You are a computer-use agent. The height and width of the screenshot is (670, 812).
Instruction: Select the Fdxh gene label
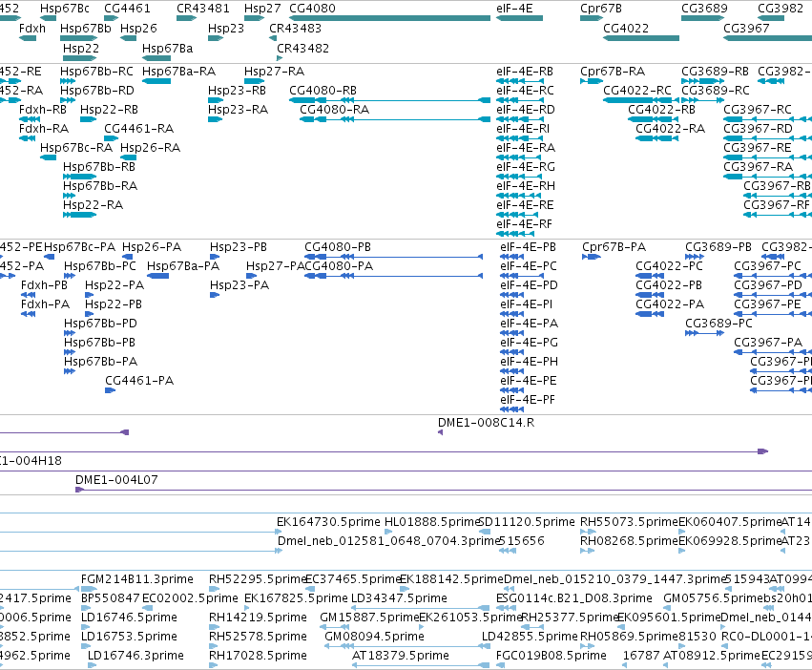tap(32, 28)
